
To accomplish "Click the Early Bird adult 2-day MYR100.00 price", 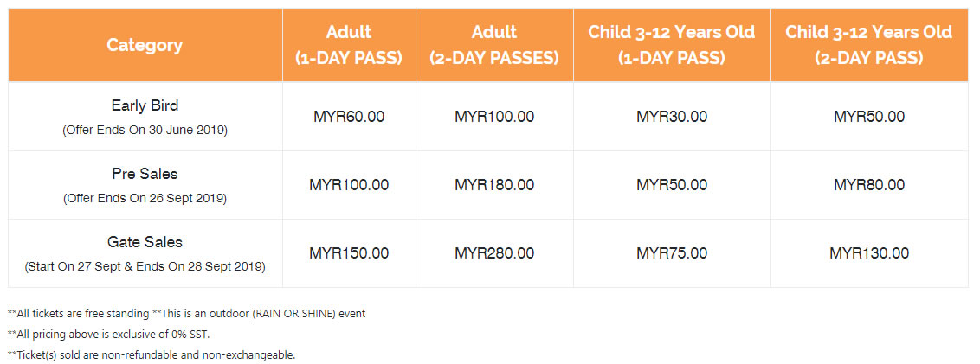I will (494, 117).
